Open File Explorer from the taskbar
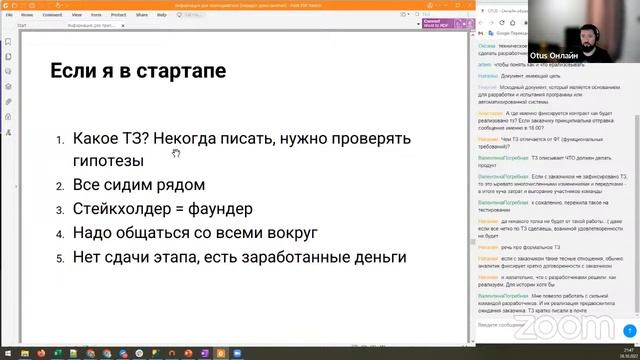Image resolution: width=640 pixels, height=360 pixels. tap(25, 353)
